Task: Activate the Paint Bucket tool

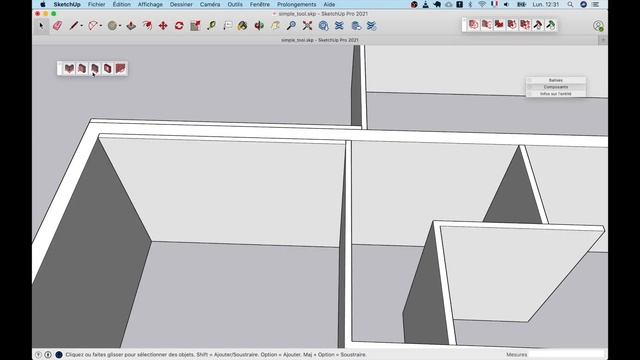Action: click(243, 26)
